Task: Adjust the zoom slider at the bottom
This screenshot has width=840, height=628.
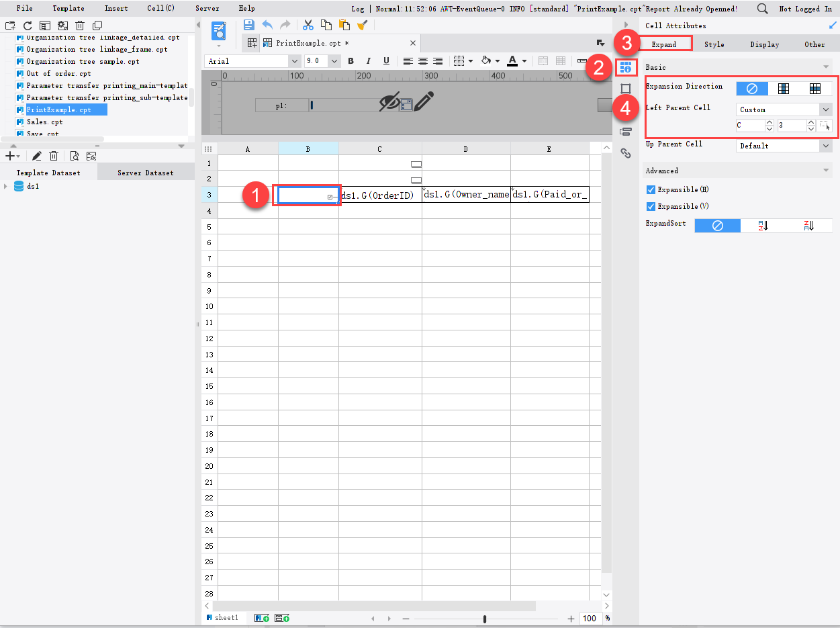Action: [485, 617]
